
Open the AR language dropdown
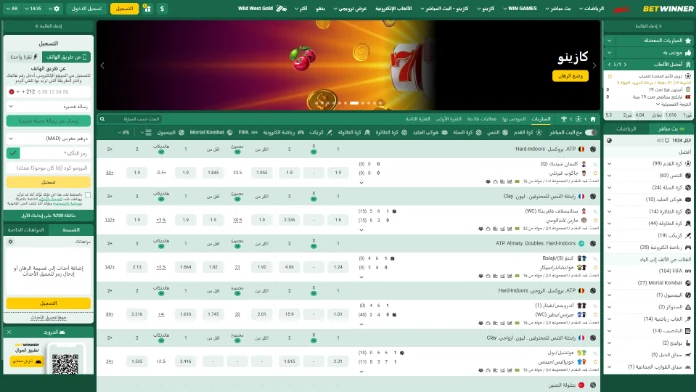[12, 8]
